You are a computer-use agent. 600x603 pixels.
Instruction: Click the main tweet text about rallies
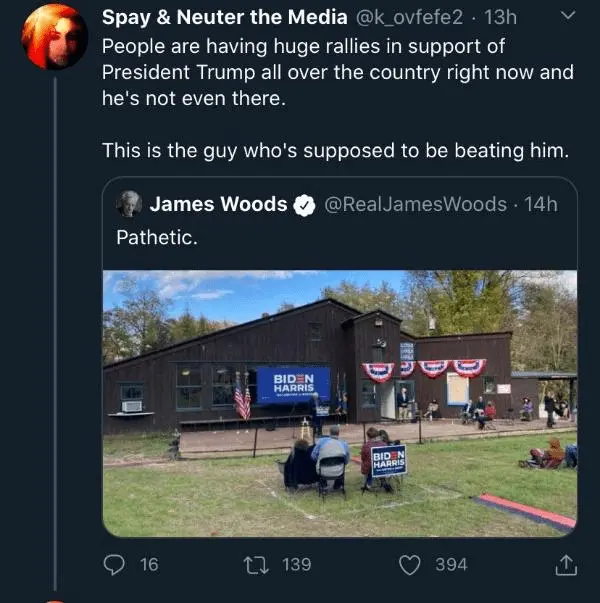pos(338,72)
